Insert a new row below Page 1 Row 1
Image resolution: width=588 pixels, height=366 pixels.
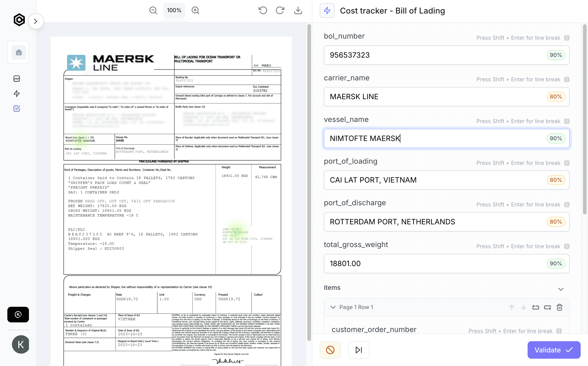(548, 307)
